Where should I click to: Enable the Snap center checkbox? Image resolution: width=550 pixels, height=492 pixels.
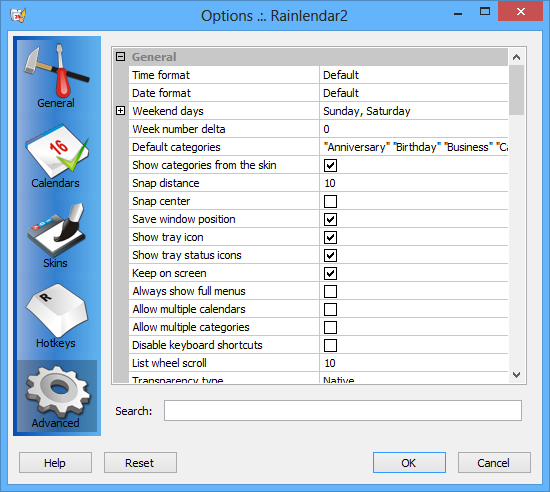click(x=330, y=202)
